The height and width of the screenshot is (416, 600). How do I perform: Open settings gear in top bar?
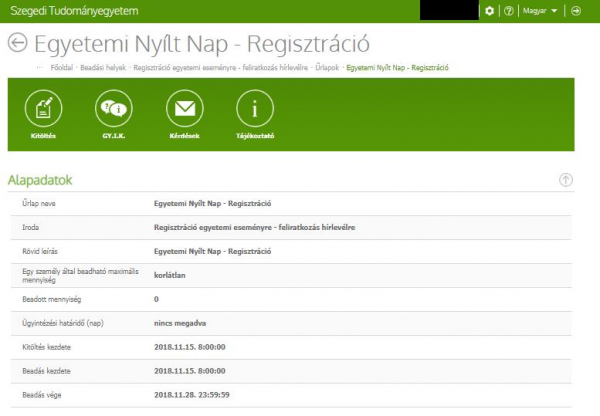pos(489,10)
